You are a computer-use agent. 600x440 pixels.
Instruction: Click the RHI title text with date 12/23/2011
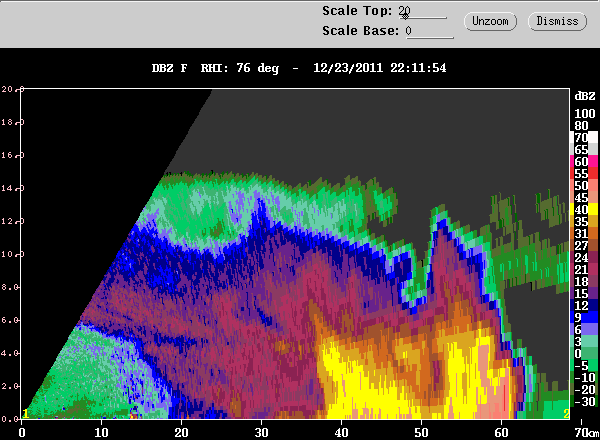click(x=299, y=68)
